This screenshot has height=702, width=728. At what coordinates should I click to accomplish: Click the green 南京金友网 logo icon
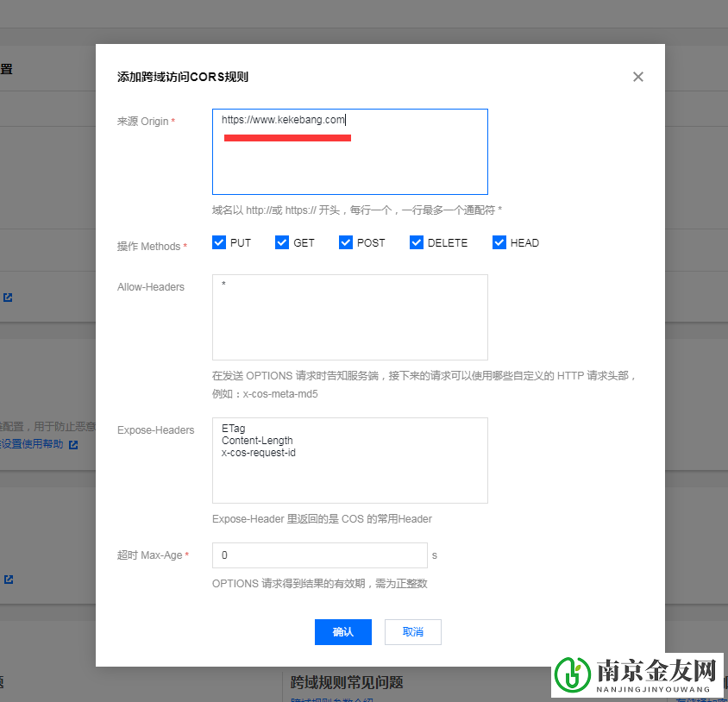point(571,677)
